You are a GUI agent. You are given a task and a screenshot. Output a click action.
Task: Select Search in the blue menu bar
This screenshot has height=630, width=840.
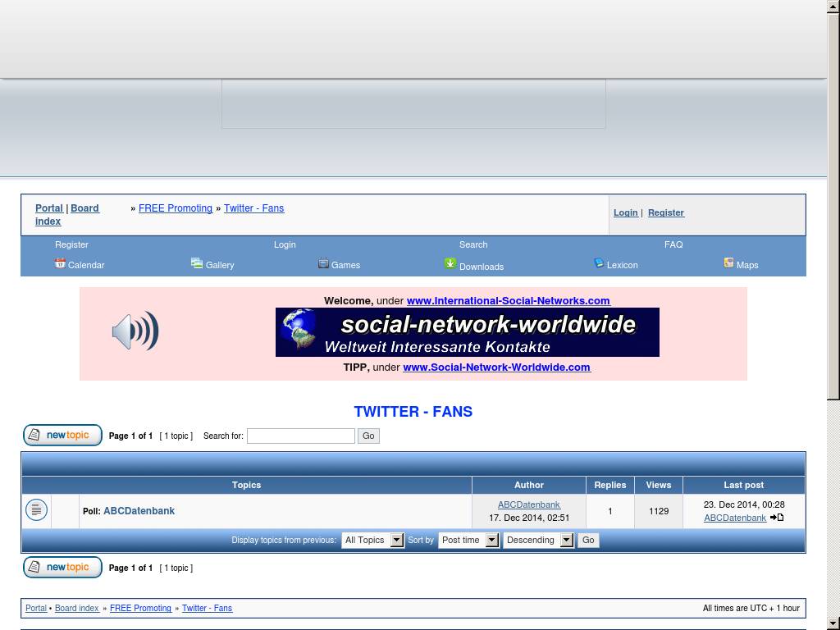pos(473,244)
